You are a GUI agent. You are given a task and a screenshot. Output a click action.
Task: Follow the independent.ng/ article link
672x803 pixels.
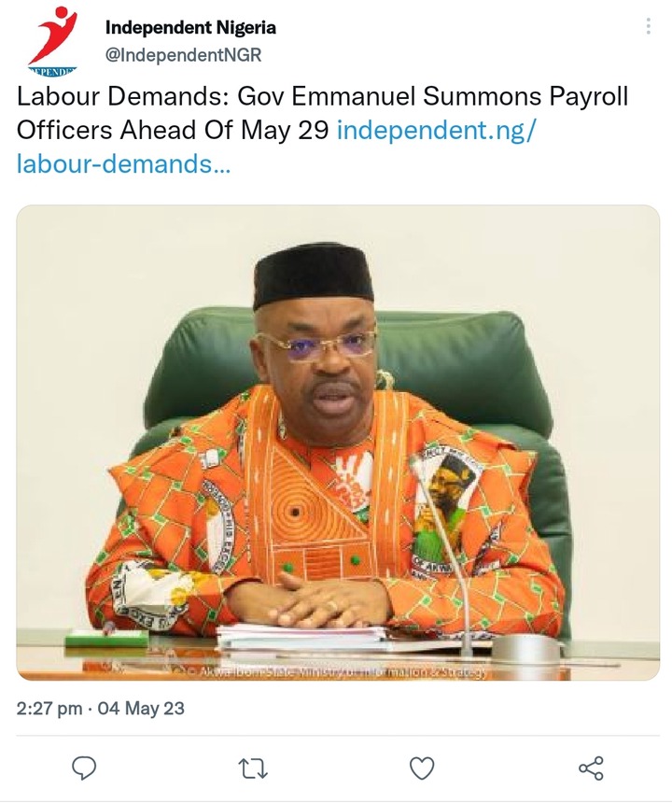point(436,131)
